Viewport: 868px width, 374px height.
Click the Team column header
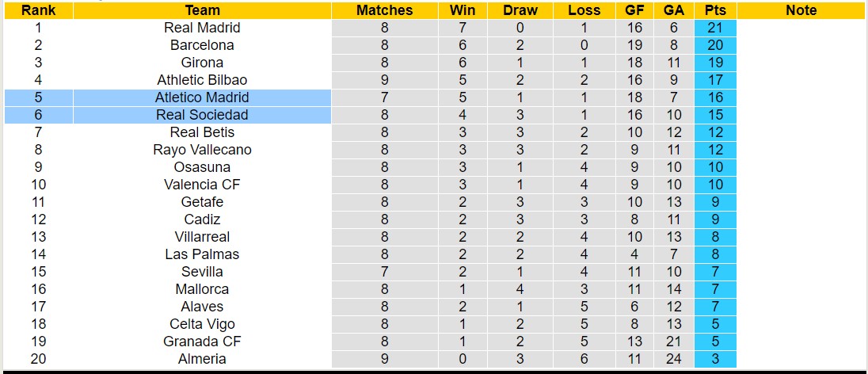(x=202, y=10)
